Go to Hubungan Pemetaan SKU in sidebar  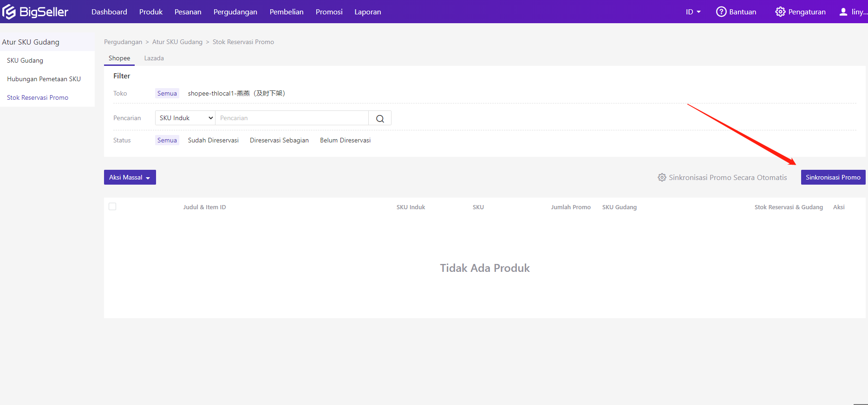tap(44, 79)
